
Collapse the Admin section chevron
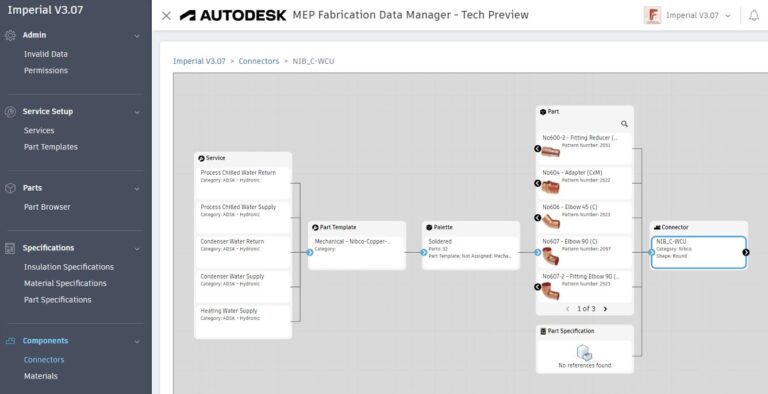(137, 36)
